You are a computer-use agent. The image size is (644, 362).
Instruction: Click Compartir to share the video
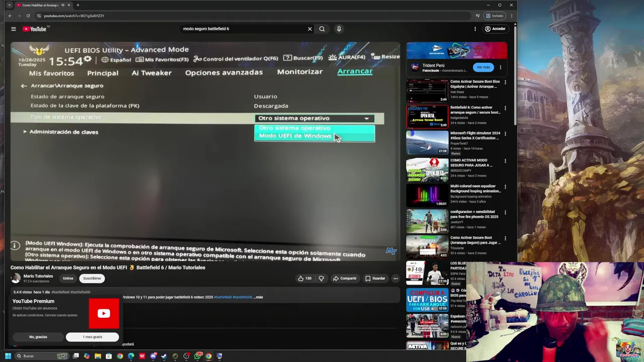click(x=345, y=278)
